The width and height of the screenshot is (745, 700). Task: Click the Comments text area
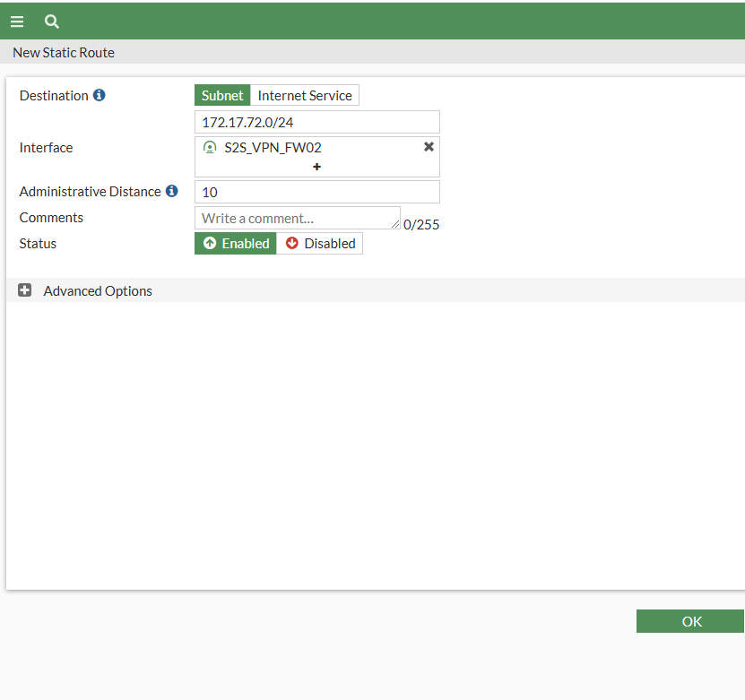[298, 218]
